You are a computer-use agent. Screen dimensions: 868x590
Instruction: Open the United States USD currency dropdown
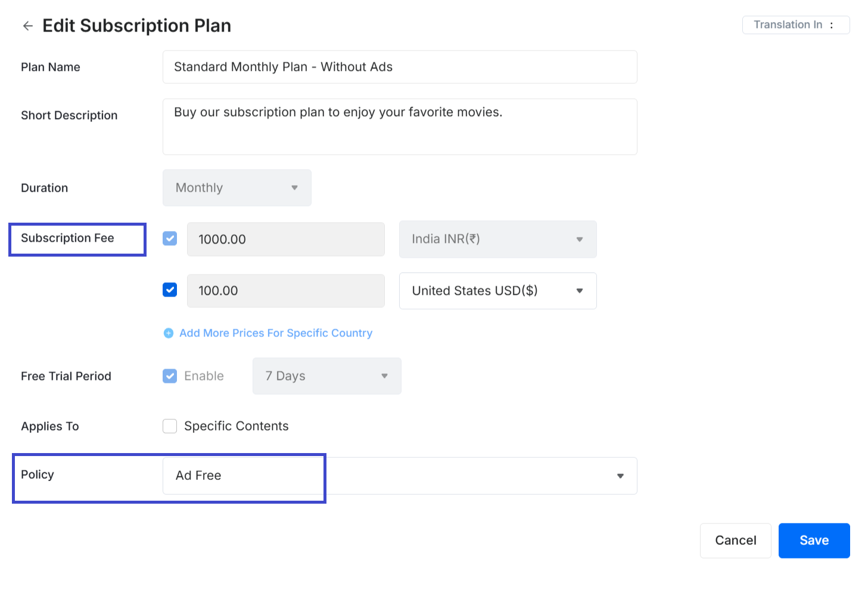click(497, 291)
